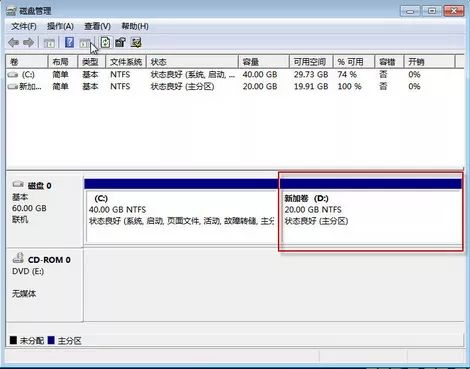Click the 新加卷 volume drive icon in the list
The height and width of the screenshot is (369, 470).
click(13, 87)
